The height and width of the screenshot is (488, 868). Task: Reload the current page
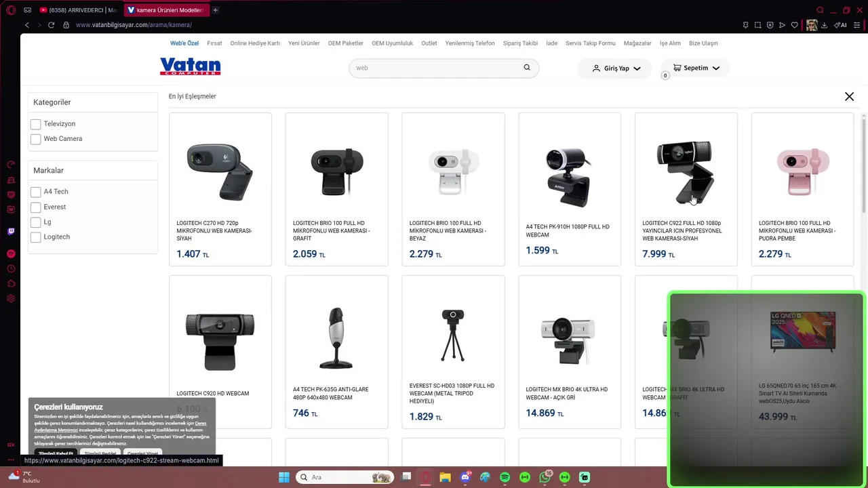click(51, 25)
